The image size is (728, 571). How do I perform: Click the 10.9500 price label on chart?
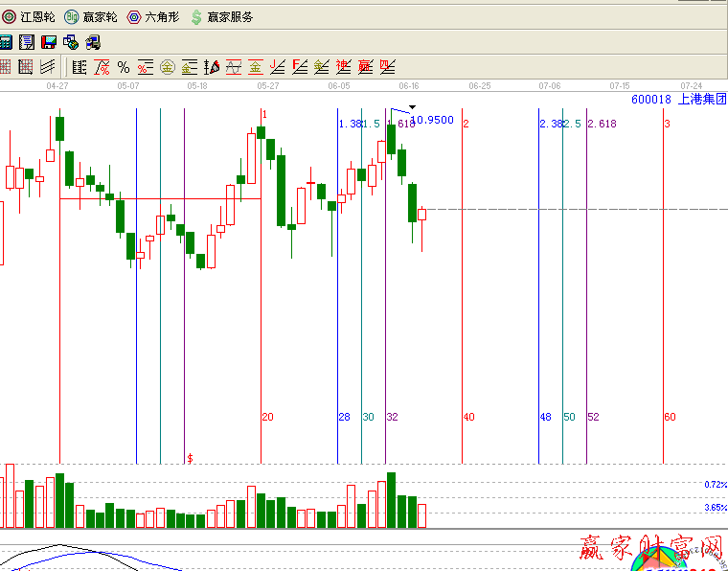(x=432, y=121)
